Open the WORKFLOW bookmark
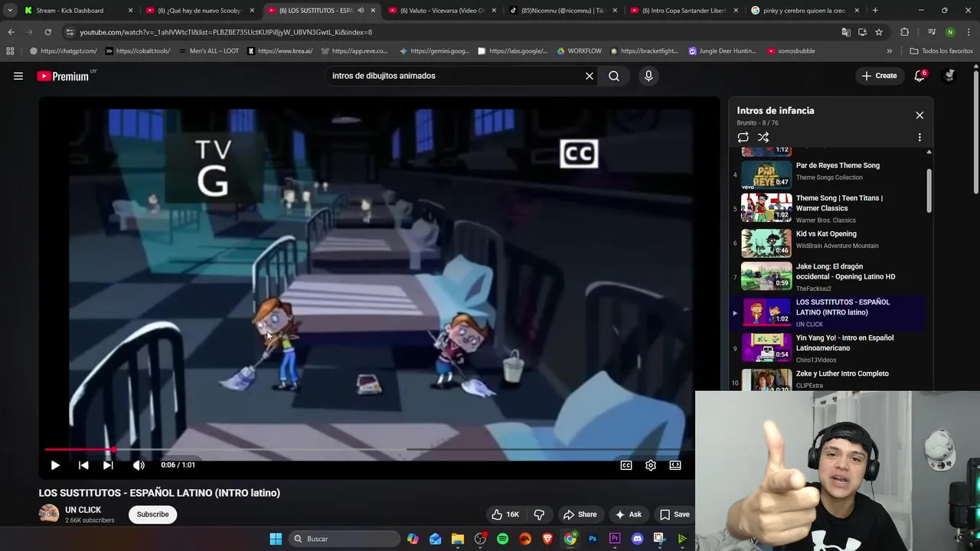The image size is (980, 551). coord(580,51)
